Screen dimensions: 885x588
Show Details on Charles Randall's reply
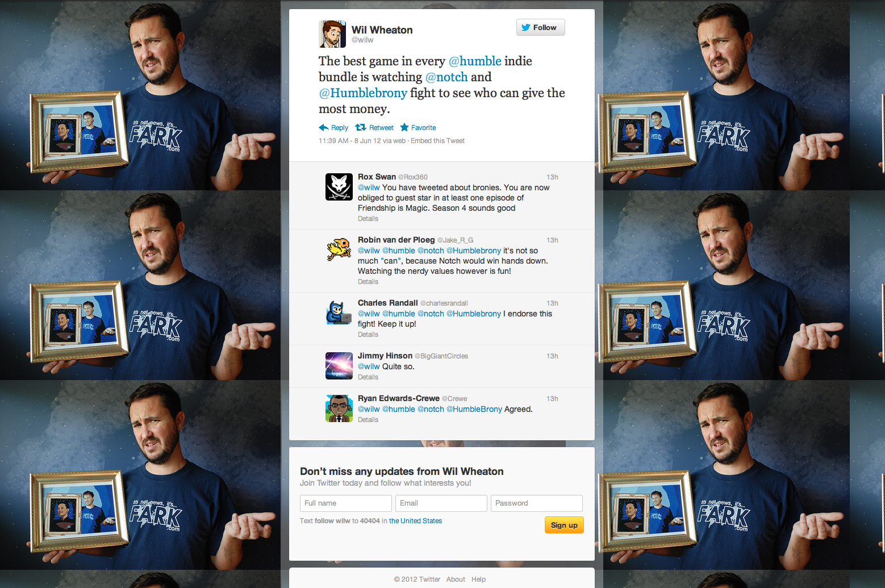click(368, 335)
